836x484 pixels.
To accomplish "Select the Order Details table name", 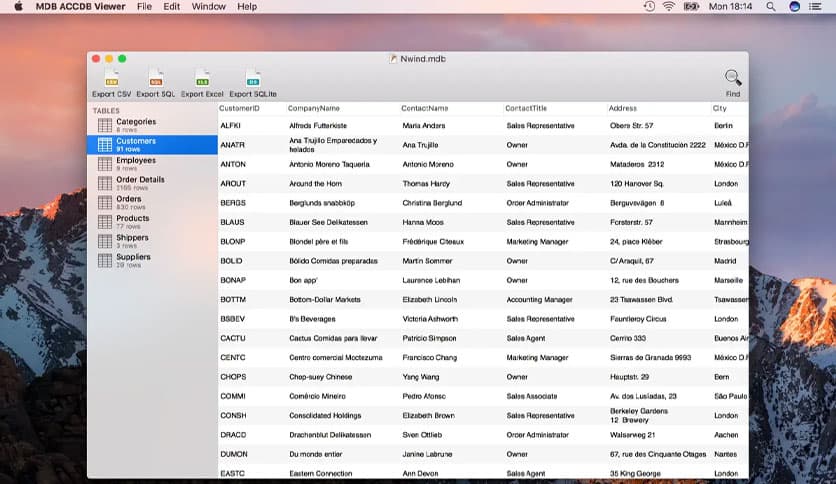I will [x=141, y=179].
